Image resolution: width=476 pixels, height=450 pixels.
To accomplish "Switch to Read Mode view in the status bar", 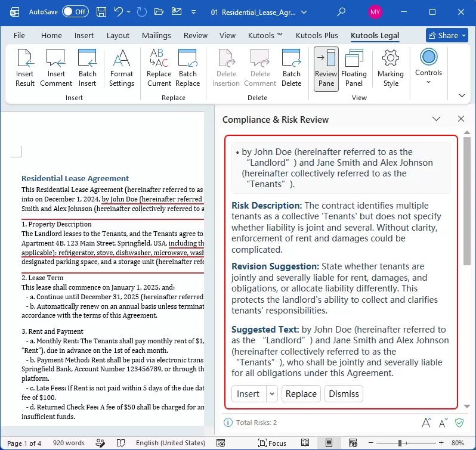I will pos(305,443).
